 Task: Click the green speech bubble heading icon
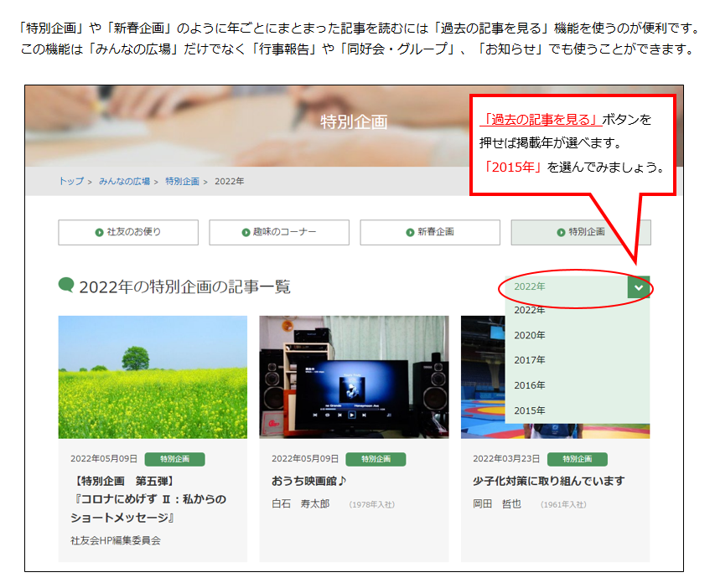pos(66,285)
